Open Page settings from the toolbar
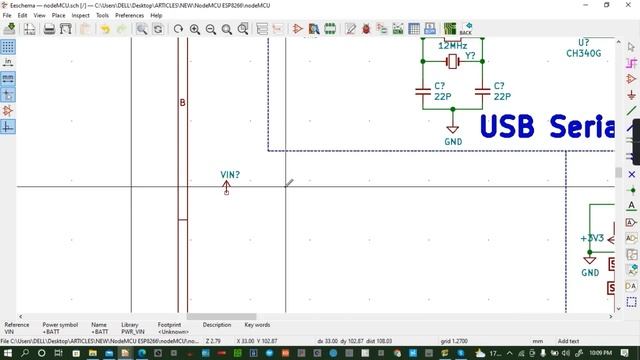The width and height of the screenshot is (640, 360). click(x=29, y=29)
